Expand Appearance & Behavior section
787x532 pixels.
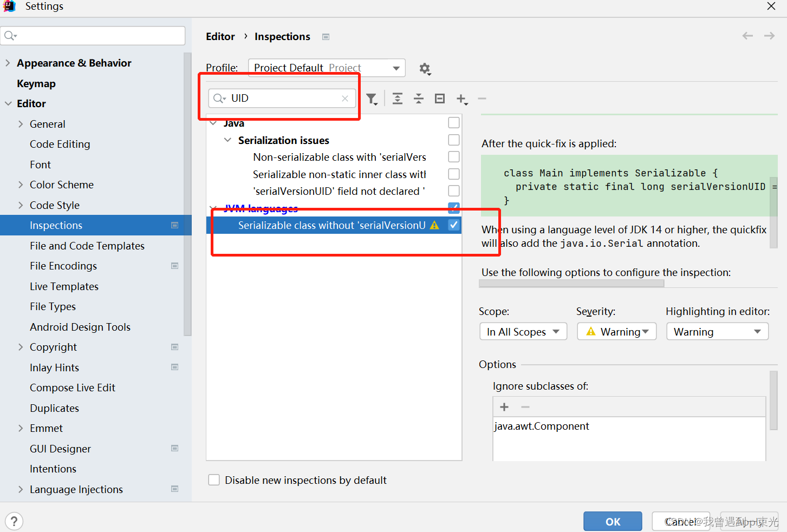8,63
